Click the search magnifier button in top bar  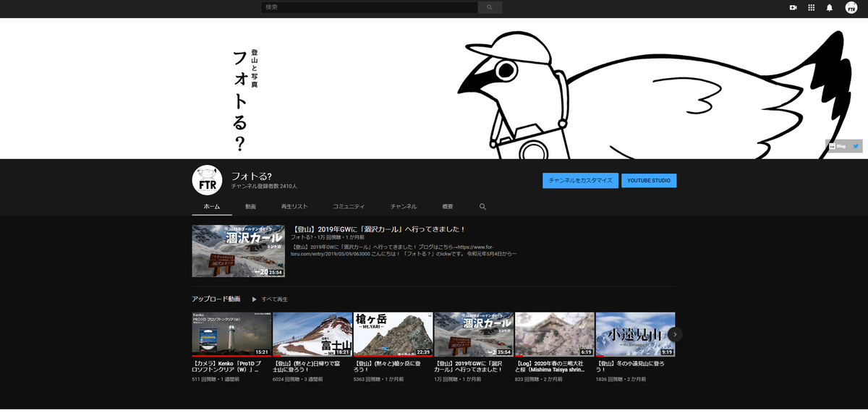click(x=490, y=7)
